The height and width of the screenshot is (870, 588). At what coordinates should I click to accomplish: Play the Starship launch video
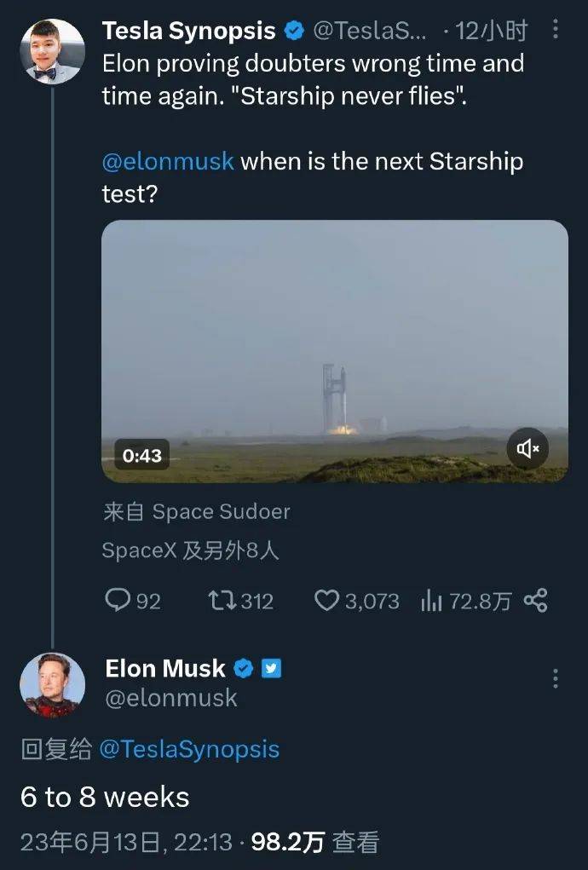334,351
